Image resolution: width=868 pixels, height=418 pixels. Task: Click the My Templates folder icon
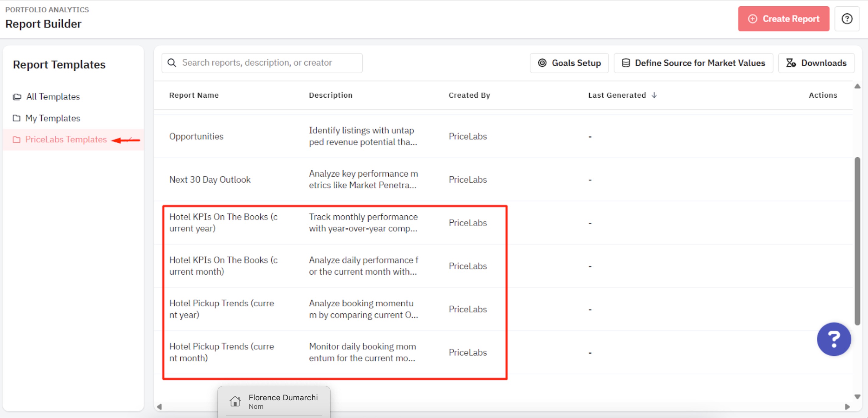point(16,118)
